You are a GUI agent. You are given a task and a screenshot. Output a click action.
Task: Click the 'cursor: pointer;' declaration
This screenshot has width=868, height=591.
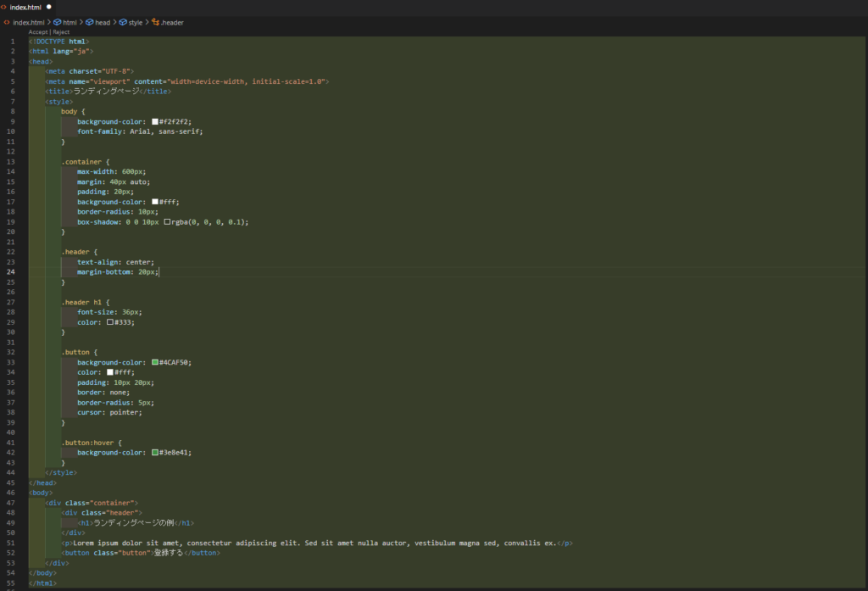click(x=109, y=412)
